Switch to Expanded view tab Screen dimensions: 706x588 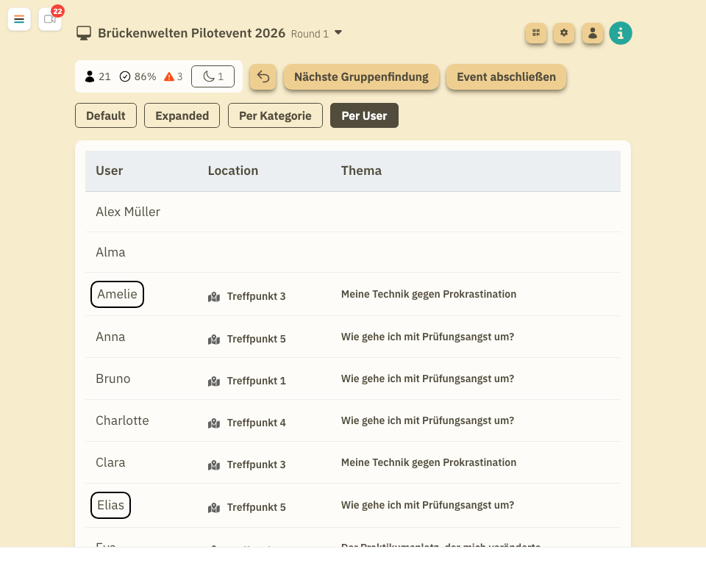(182, 115)
